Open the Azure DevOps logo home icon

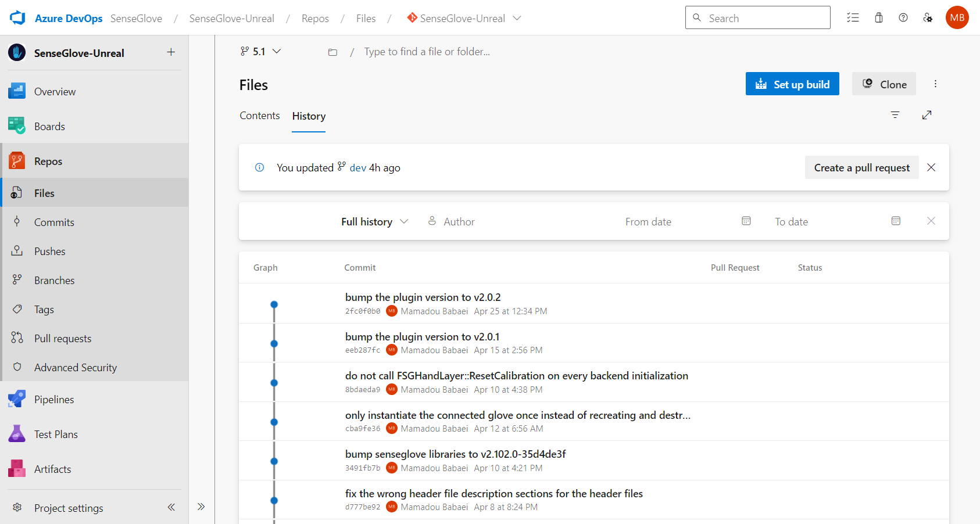click(17, 17)
